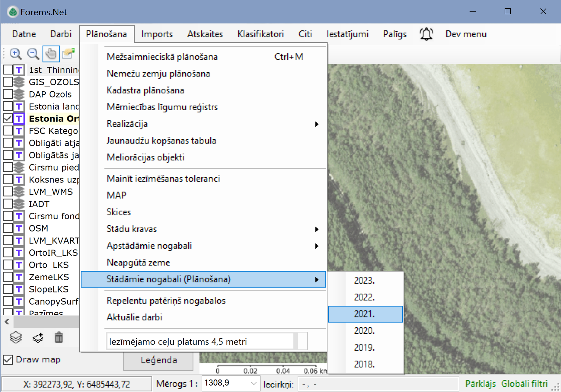Click the edit tool next to hand
Image resolution: width=561 pixels, height=392 pixels.
point(69,53)
